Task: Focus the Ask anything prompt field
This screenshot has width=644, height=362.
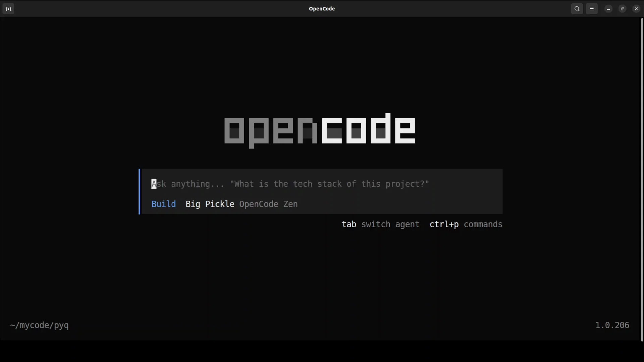Action: tap(290, 184)
